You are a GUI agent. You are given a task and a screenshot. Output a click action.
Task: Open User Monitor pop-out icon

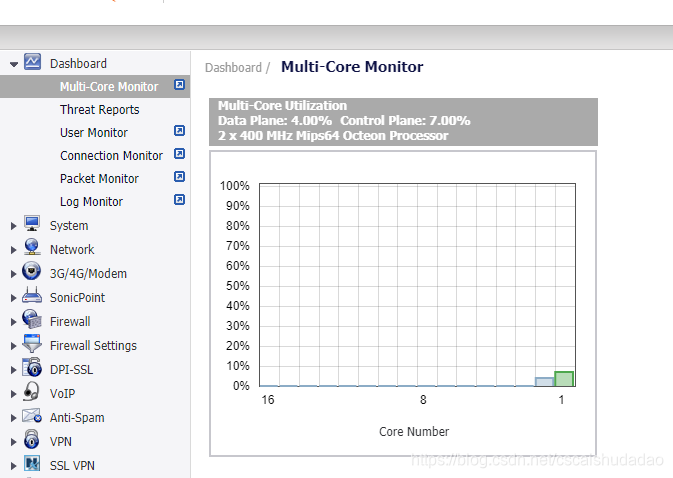tap(179, 130)
